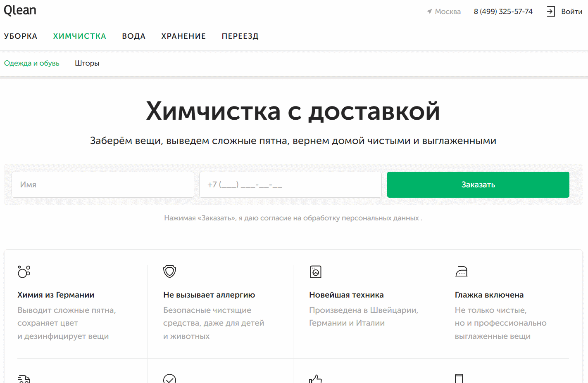Click the thumbs-up icon
588x383 pixels.
click(x=315, y=378)
